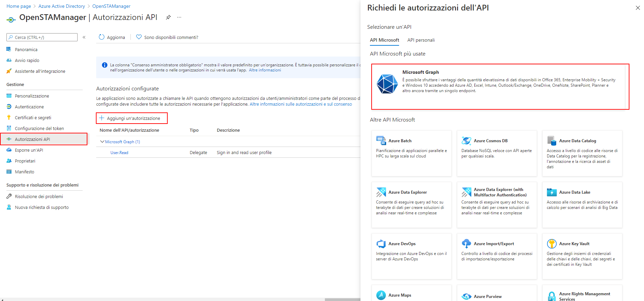Navigate to Azure Active Directory breadcrumb
This screenshot has height=301, width=644.
point(62,6)
